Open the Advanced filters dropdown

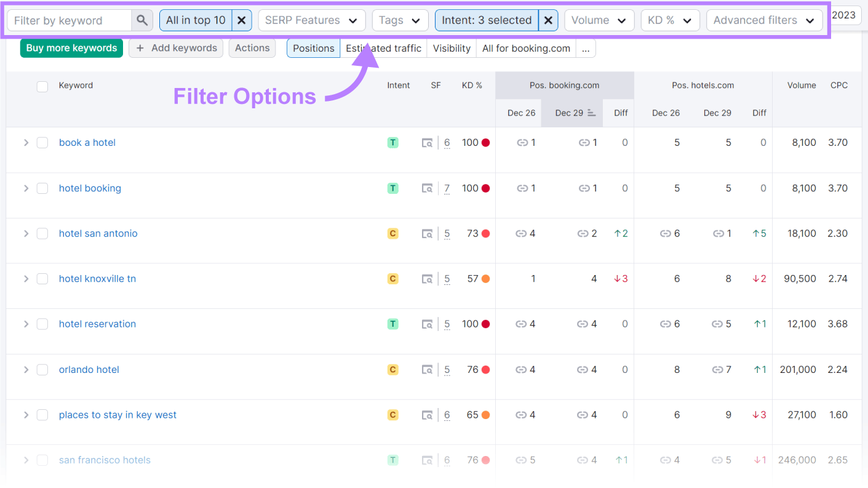tap(764, 20)
